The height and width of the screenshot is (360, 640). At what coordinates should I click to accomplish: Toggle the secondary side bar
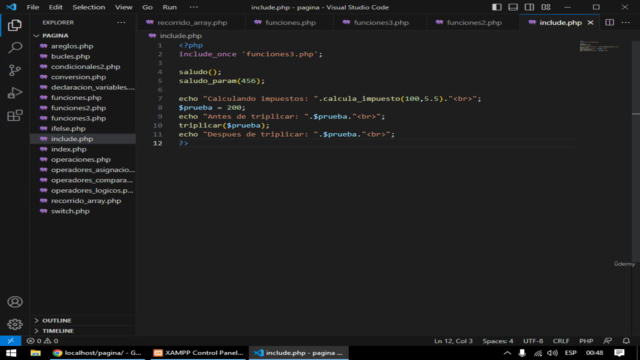529,7
